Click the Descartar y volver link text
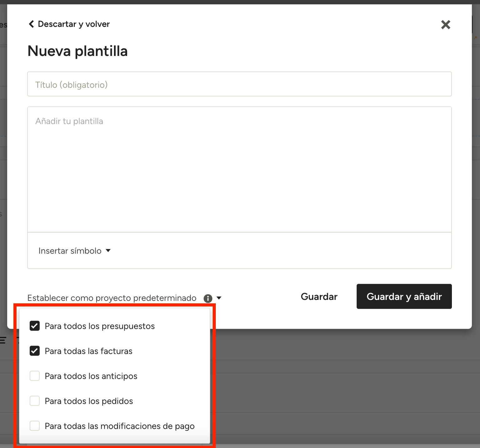 (74, 24)
